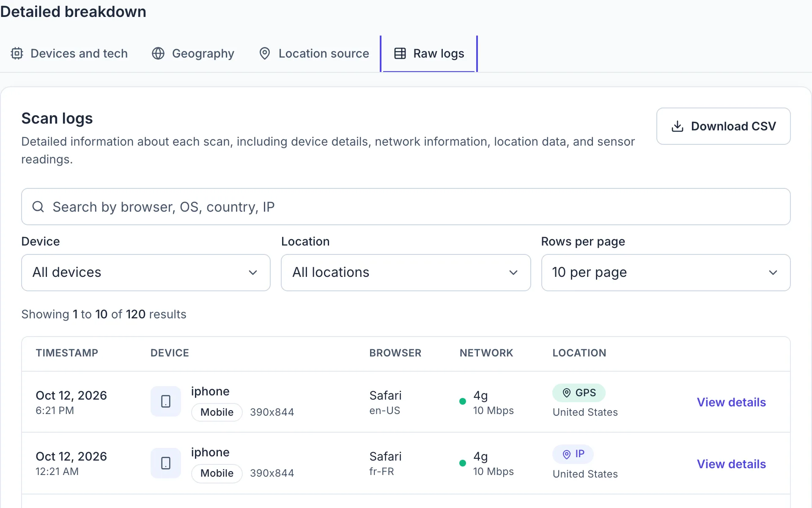Viewport: 812px width, 508px height.
Task: Download the scan logs as CSV
Action: tap(723, 126)
